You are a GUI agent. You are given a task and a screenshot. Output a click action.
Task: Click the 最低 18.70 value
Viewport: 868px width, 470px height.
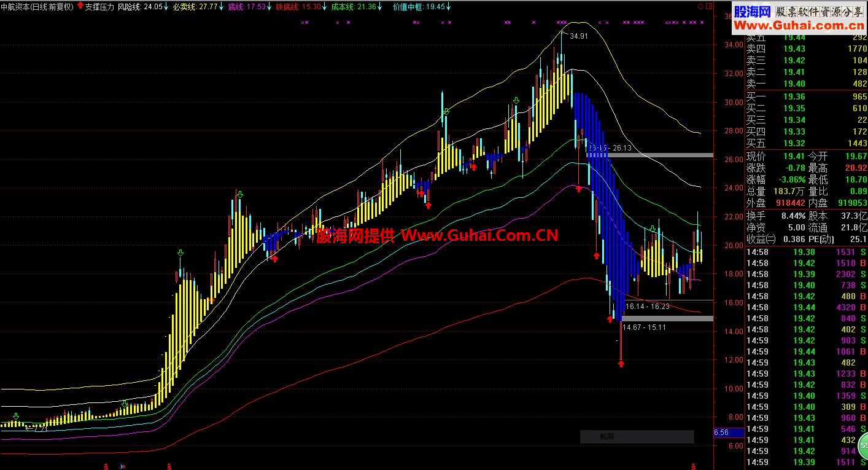856,179
